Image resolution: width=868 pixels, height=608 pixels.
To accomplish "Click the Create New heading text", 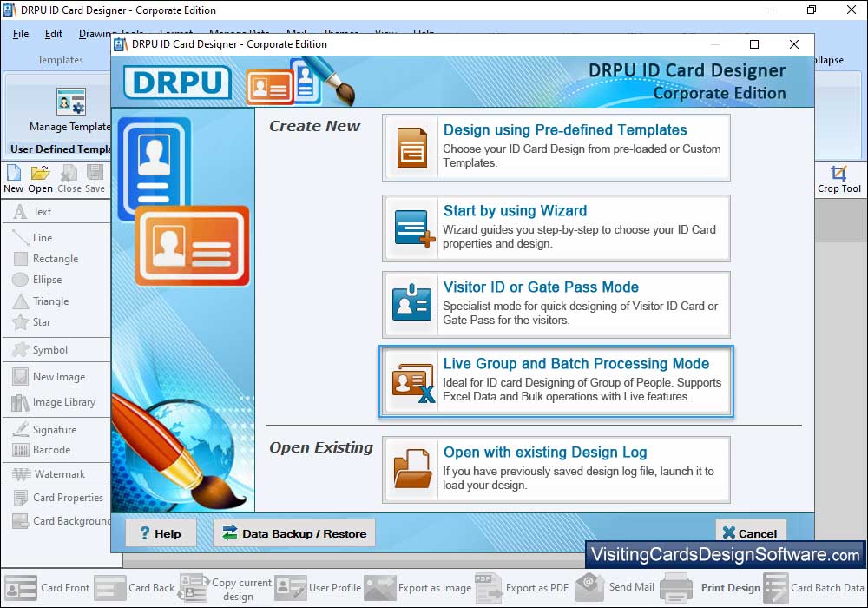I will 314,126.
